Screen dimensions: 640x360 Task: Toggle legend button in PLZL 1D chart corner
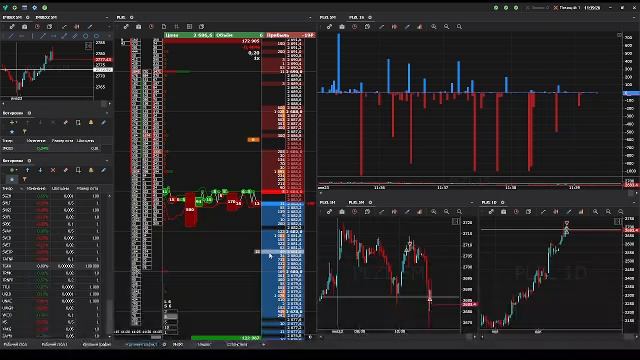[618, 221]
